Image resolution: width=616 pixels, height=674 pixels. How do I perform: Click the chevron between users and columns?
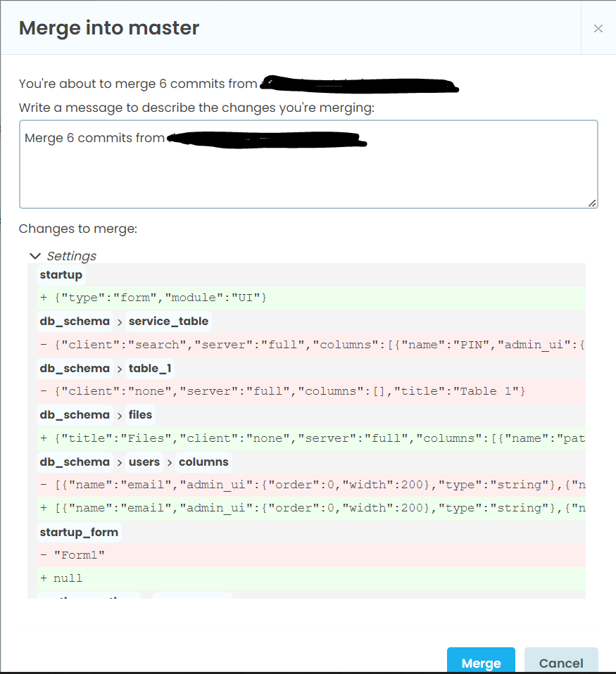170,462
